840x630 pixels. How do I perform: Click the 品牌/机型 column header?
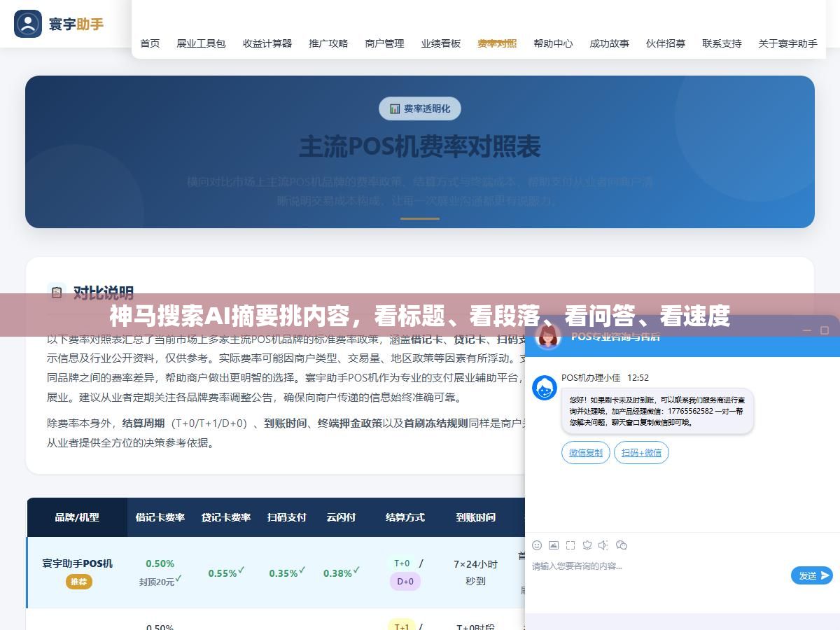(x=77, y=517)
